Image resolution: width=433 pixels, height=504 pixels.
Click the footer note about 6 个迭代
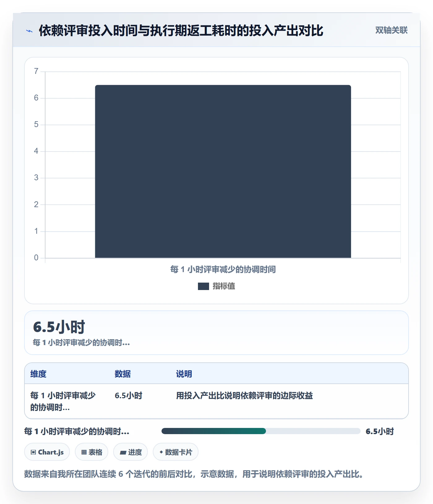tap(194, 474)
